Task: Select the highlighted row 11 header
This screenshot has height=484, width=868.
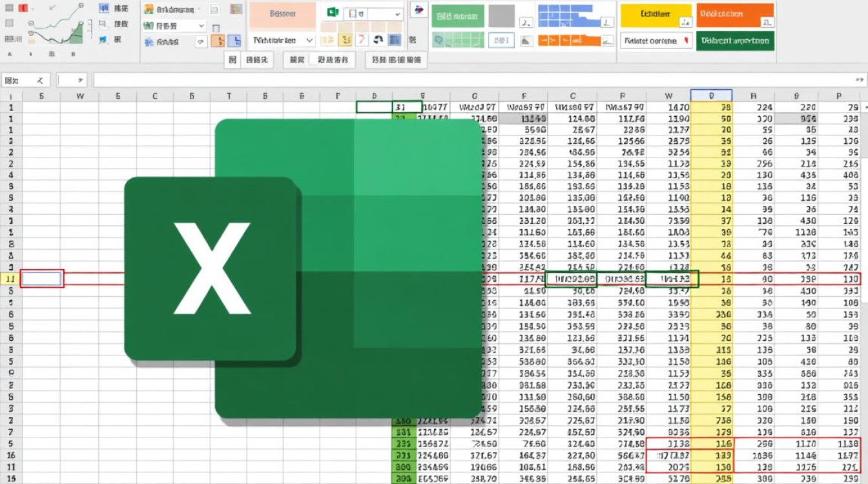Action: [10, 279]
